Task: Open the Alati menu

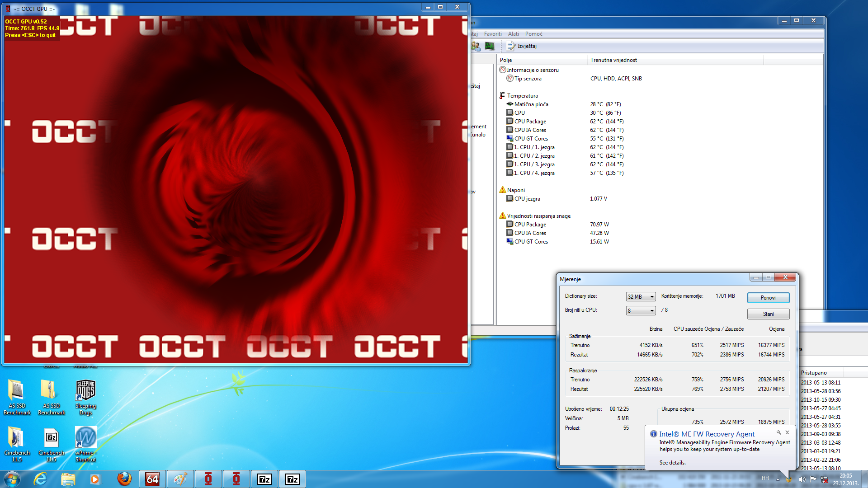Action: pyautogui.click(x=514, y=34)
